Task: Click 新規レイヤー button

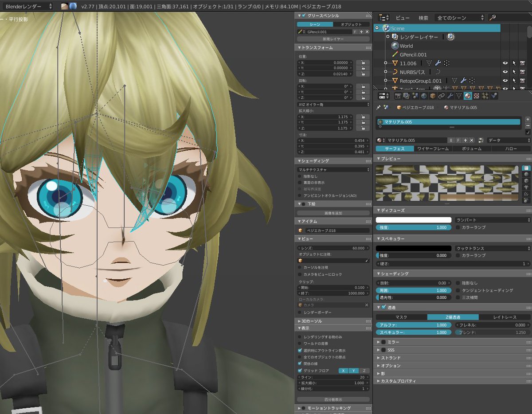Action: click(x=333, y=39)
